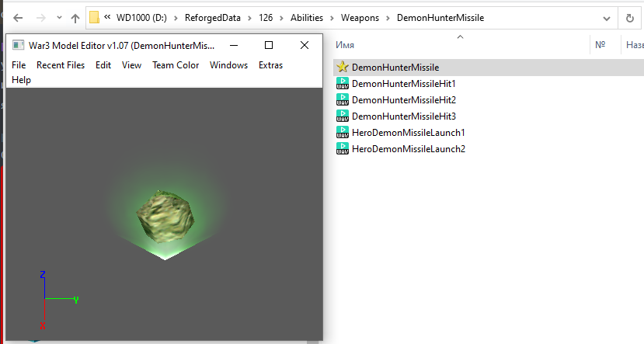This screenshot has height=344, width=644.
Task: Click the folder icon in address bar
Action: click(x=95, y=18)
